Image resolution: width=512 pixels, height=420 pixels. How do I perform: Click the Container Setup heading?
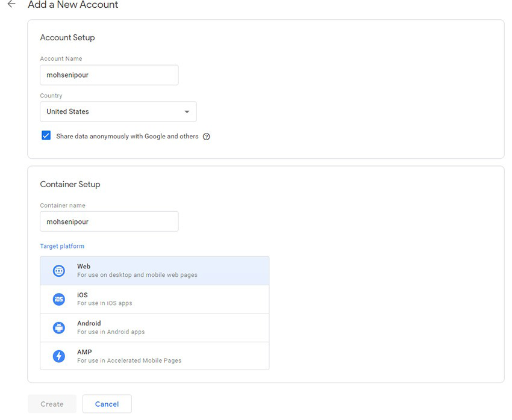pos(70,184)
